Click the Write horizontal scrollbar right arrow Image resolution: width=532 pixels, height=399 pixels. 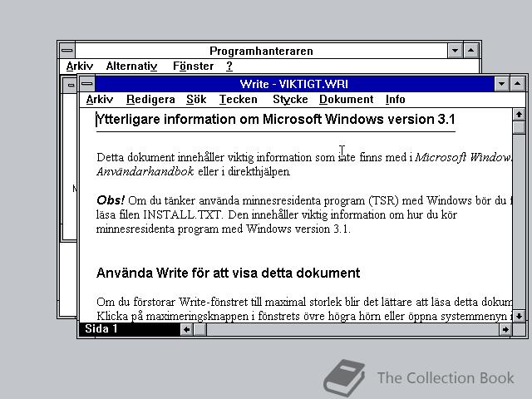[505, 329]
